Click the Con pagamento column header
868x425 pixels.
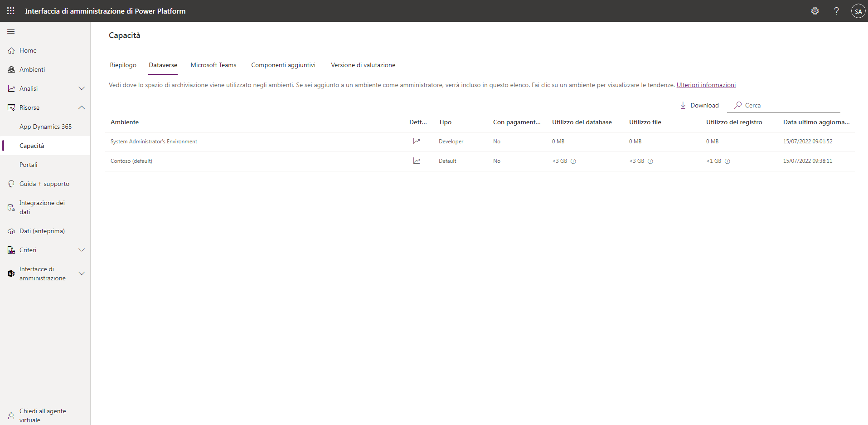517,122
